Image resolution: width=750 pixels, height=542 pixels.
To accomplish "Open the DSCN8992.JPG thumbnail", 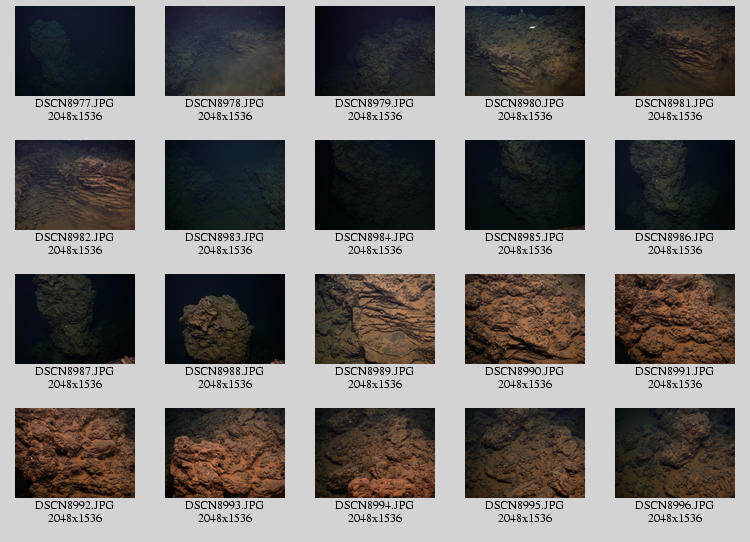I will point(75,453).
